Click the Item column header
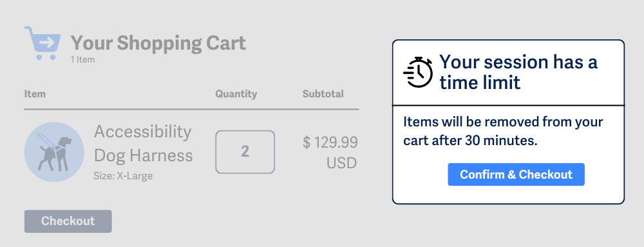644x247 pixels. (35, 94)
